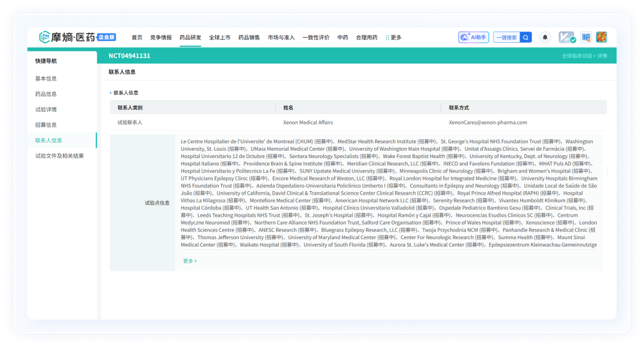Open notifications via the bell icon
Image resolution: width=644 pixels, height=347 pixels.
point(545,37)
